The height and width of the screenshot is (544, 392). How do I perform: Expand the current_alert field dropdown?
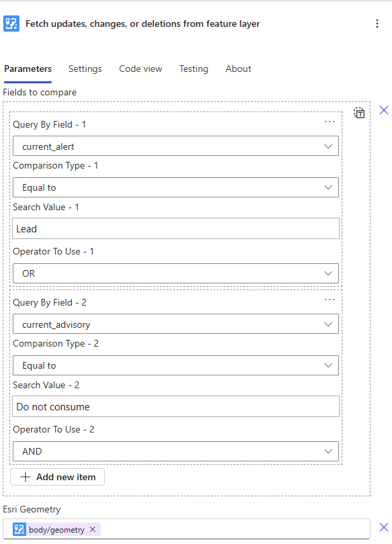pyautogui.click(x=176, y=146)
